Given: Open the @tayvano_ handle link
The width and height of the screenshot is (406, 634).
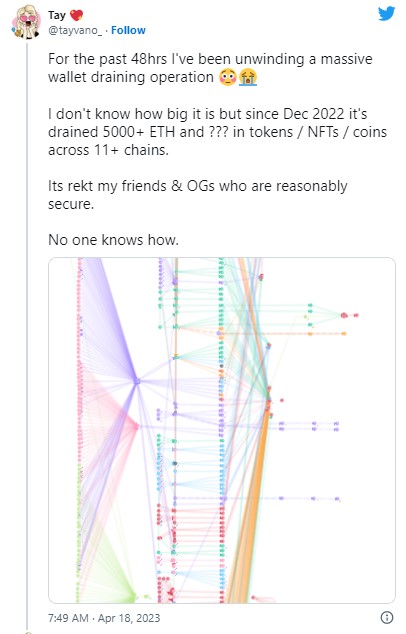Looking at the screenshot, I should point(75,30).
